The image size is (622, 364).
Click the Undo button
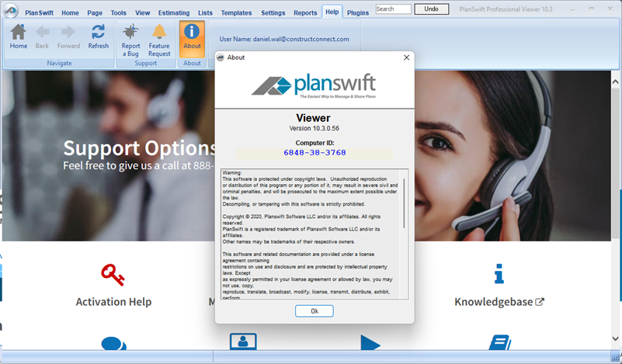(431, 9)
